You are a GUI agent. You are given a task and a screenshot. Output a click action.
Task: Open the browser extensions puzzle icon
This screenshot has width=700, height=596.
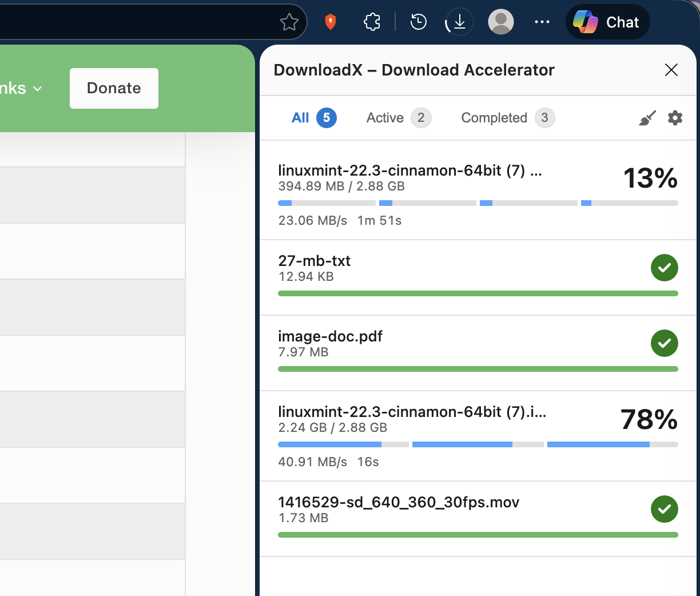[x=372, y=21]
